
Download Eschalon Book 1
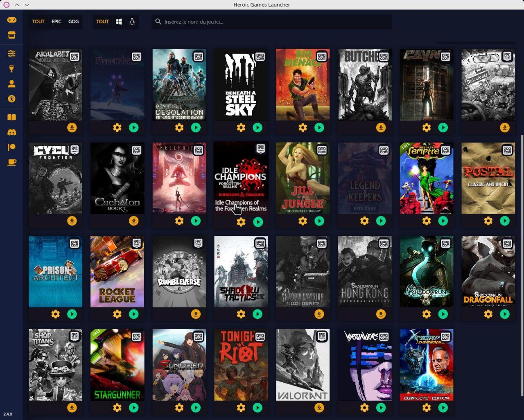134,221
